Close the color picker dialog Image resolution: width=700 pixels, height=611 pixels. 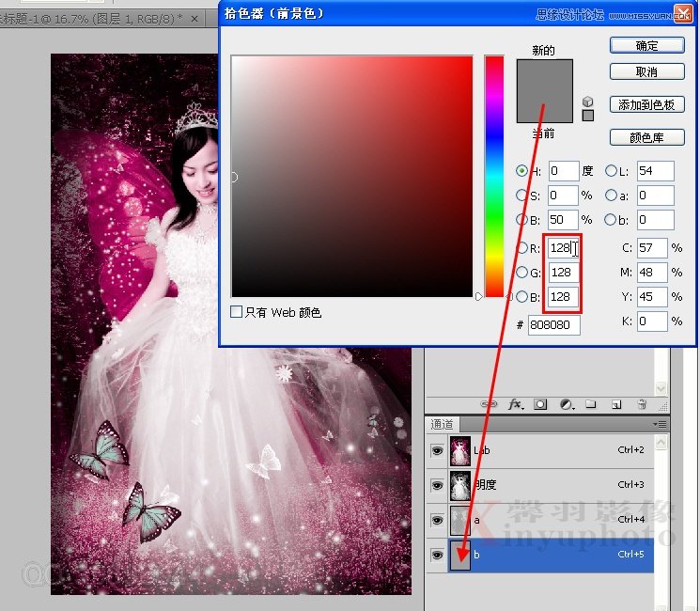click(682, 13)
